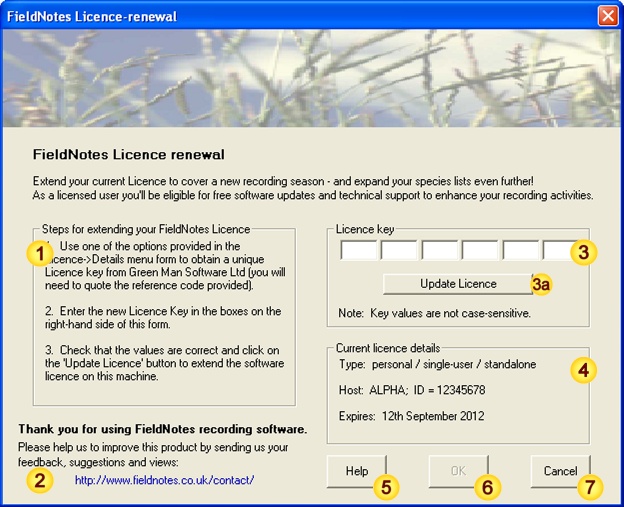The height and width of the screenshot is (507, 624).
Task: Click the 'Thank you for using FieldNotes' text
Action: [x=163, y=429]
